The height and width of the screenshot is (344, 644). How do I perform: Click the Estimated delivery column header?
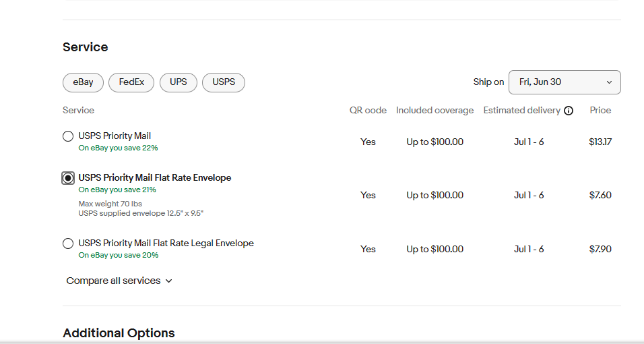pos(521,110)
